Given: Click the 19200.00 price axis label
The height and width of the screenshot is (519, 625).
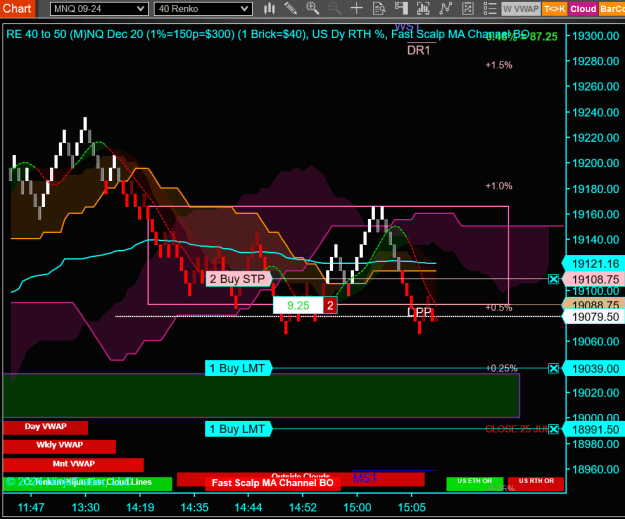Looking at the screenshot, I should click(596, 163).
